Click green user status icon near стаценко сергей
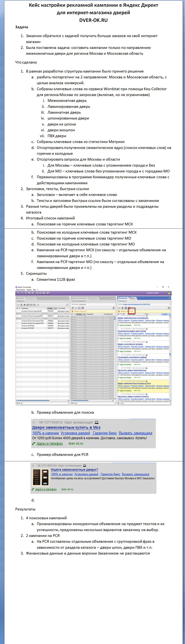This screenshot has height=644, width=185. (x=169, y=293)
